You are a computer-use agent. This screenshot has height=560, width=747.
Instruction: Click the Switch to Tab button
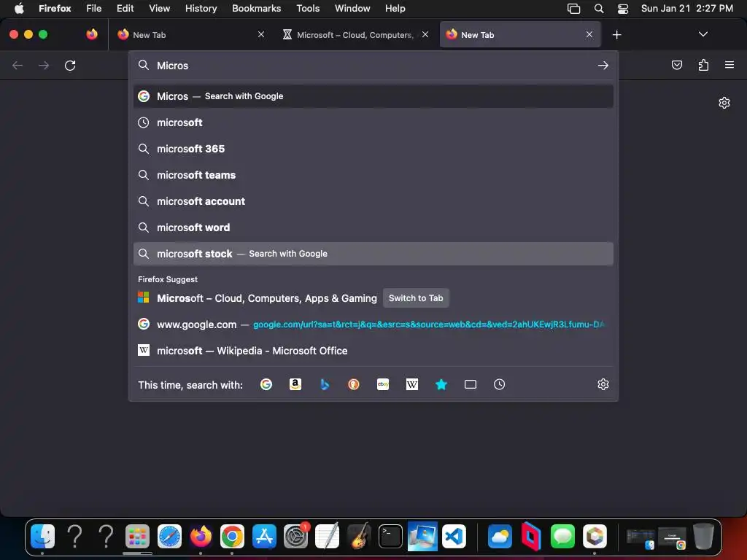(x=416, y=298)
